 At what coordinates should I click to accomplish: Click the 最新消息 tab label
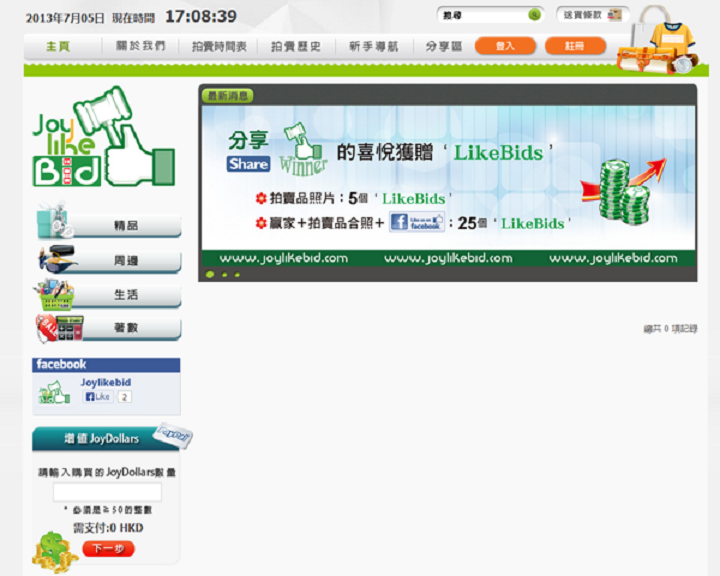[227, 96]
